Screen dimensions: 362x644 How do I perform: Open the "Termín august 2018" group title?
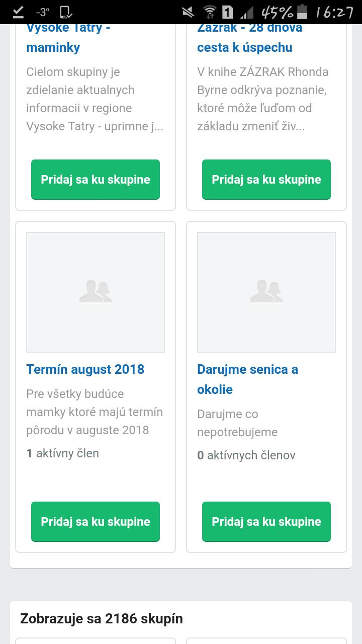(85, 369)
